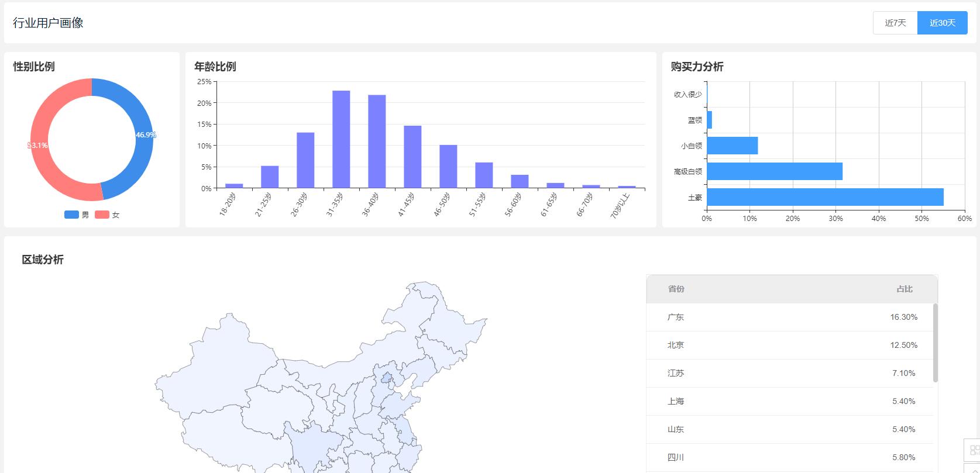Click the 行业用户画像 page title

48,23
